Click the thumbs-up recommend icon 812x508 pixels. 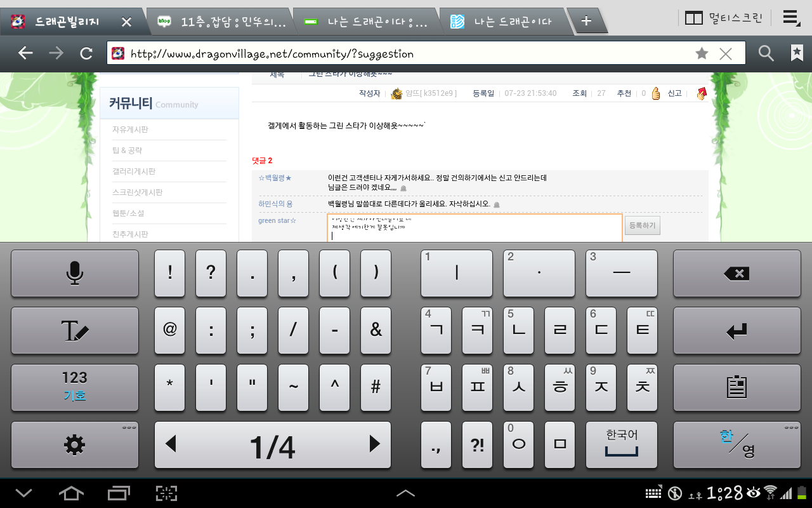656,93
